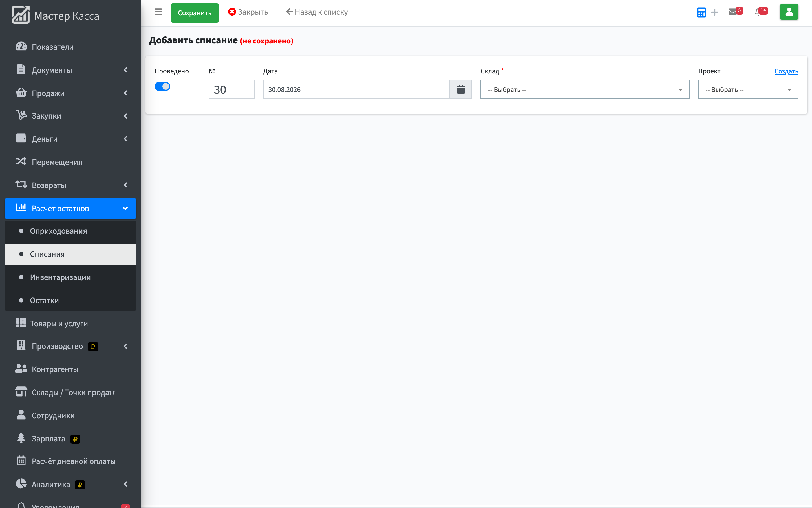Expand the Документы submenu chevron
This screenshot has height=508, width=812.
coord(125,70)
